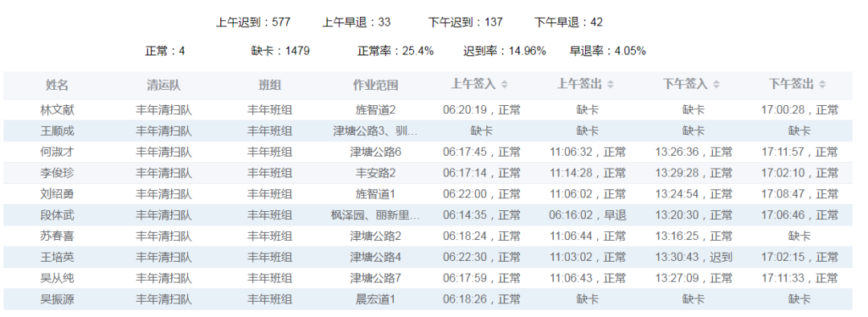Select the 上午早退：33 statistic
Viewport: 868px width, 317px height.
(357, 22)
